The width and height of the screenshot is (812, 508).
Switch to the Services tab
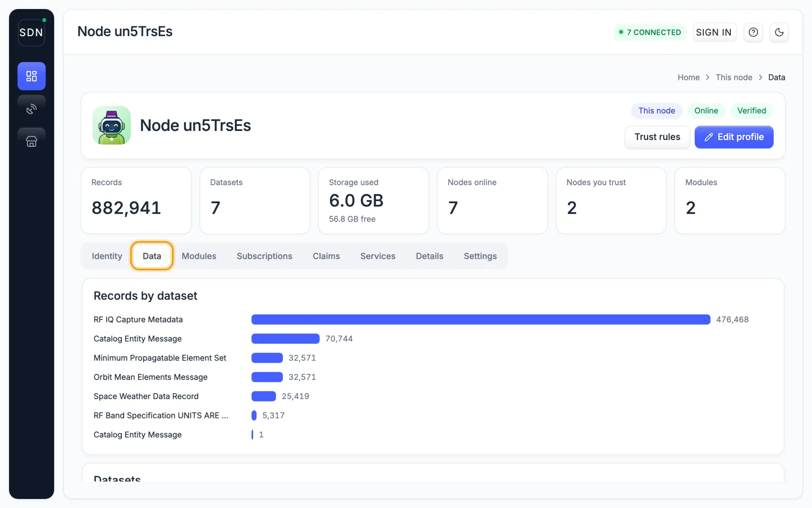point(378,256)
